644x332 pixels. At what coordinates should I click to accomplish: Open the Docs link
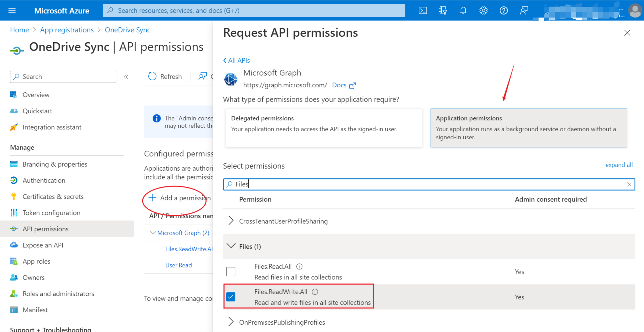pos(339,85)
